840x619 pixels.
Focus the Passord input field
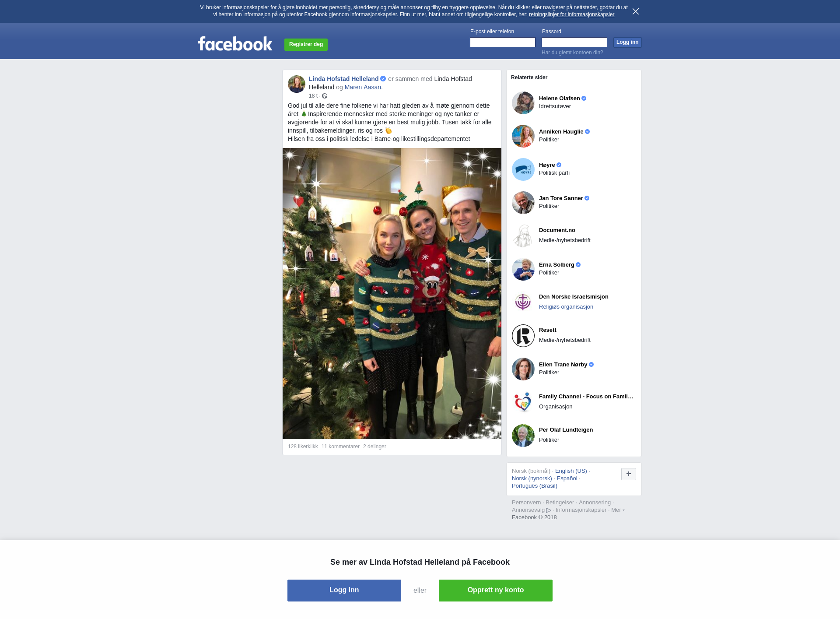574,42
